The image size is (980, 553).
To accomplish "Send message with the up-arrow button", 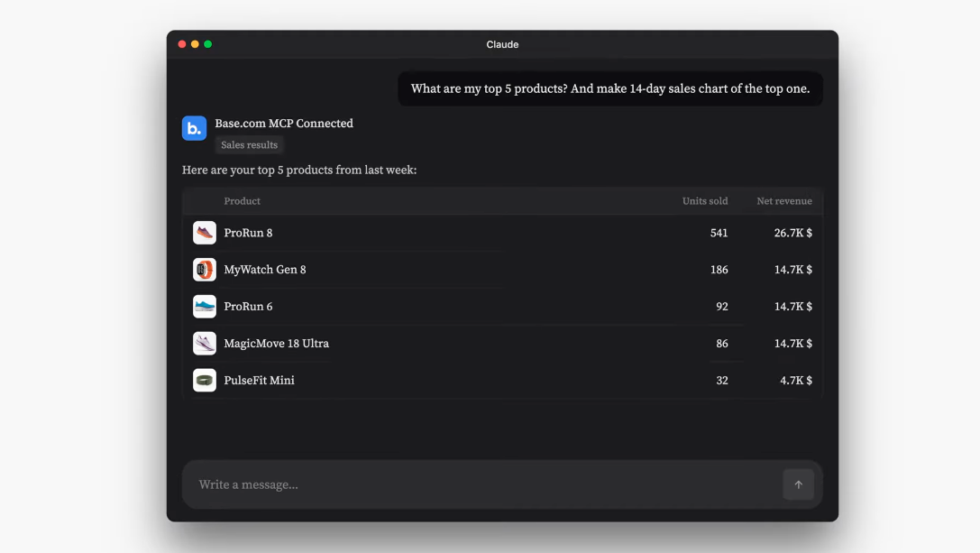I will pyautogui.click(x=798, y=484).
